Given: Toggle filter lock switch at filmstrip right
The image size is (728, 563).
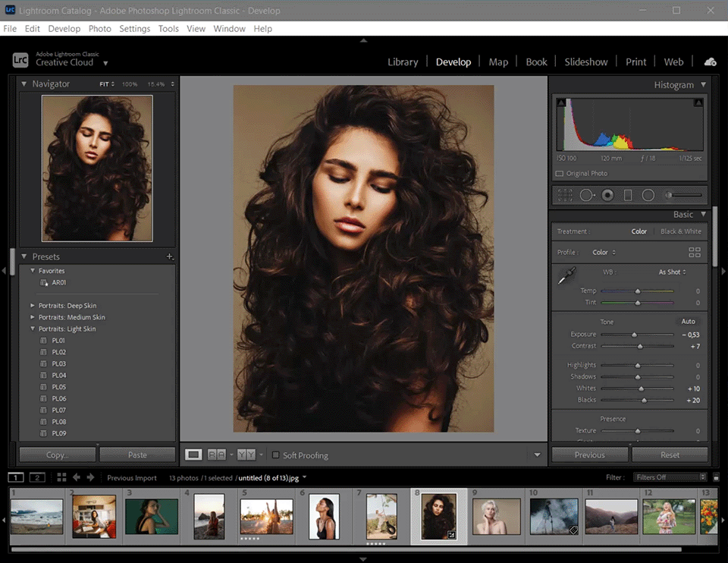Looking at the screenshot, I should tap(716, 477).
